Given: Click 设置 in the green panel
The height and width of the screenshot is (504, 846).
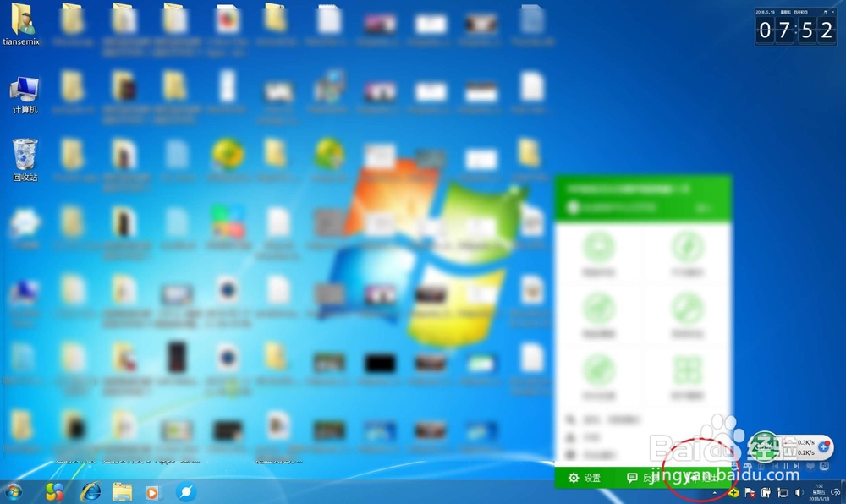Looking at the screenshot, I should tap(585, 478).
